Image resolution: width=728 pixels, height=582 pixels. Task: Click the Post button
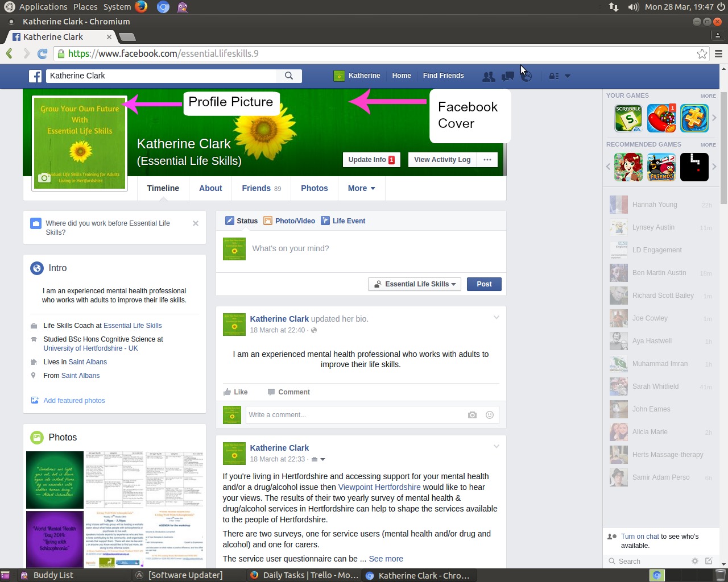484,284
